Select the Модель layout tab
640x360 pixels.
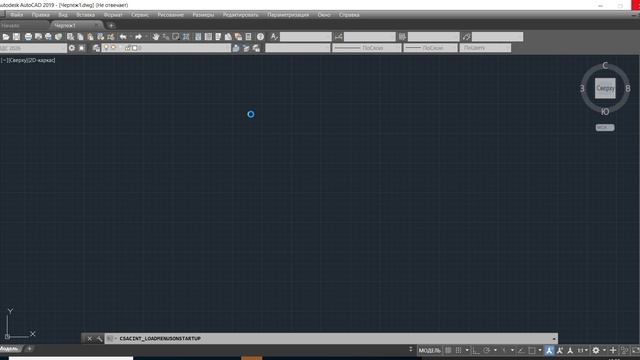(10, 349)
